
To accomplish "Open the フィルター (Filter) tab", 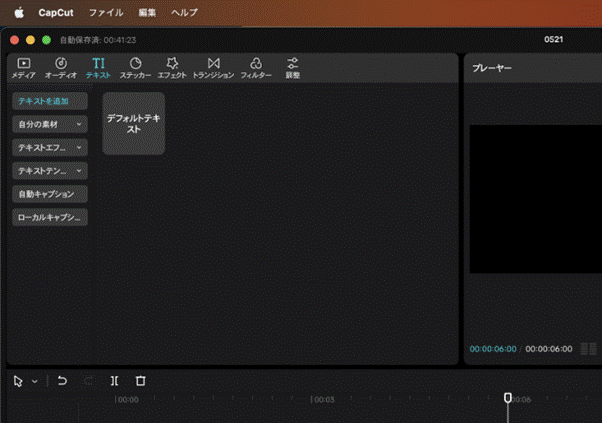I will coord(256,68).
